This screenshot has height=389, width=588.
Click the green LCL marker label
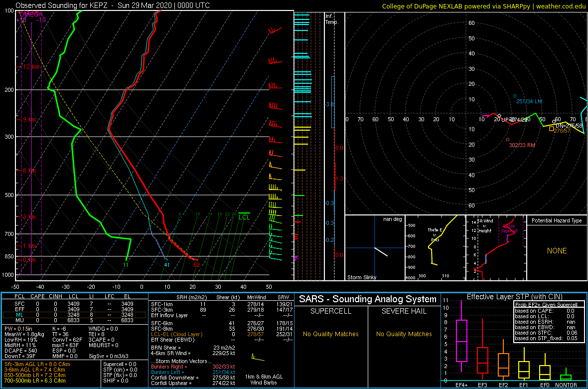244,217
